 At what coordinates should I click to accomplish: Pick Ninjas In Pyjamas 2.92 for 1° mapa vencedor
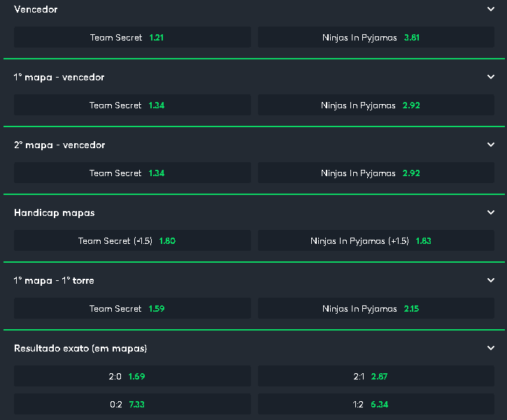tap(376, 105)
